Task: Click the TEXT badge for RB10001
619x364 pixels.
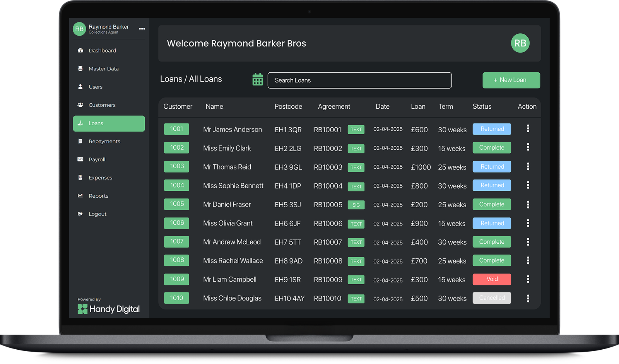Action: [356, 130]
